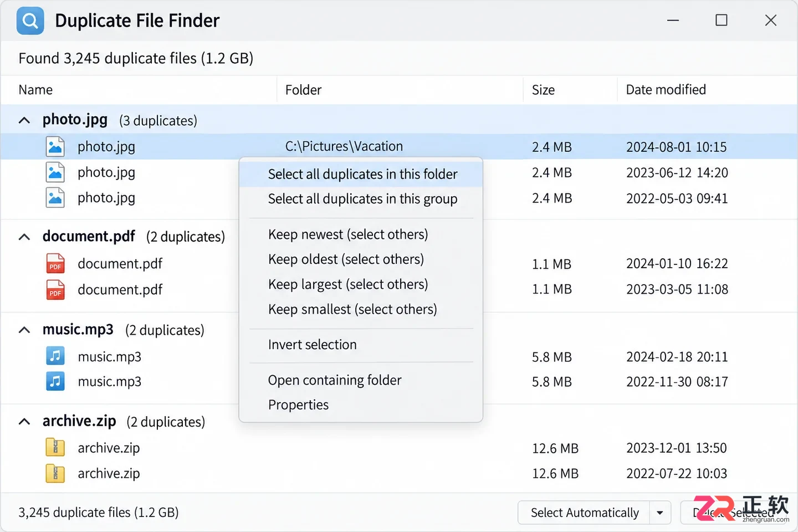The width and height of the screenshot is (798, 532).
Task: Click the image icon of selected photo.jpg
Action: (x=55, y=147)
